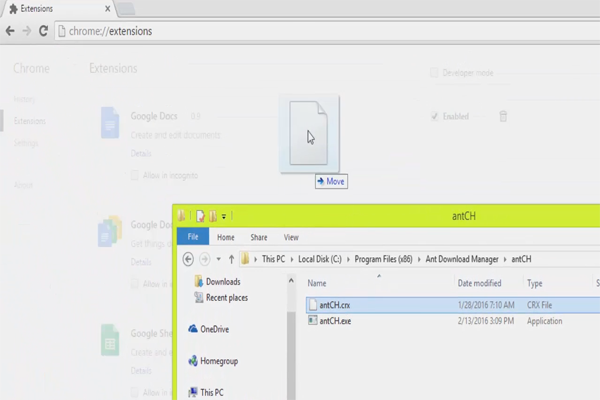
Task: Open the View ribbon tab
Action: [291, 237]
